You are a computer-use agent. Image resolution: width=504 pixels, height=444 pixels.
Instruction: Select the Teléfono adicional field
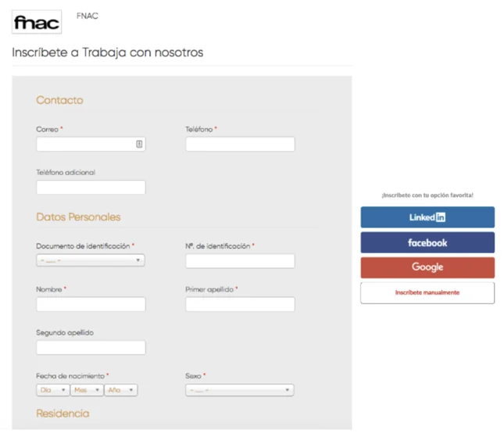pos(91,187)
